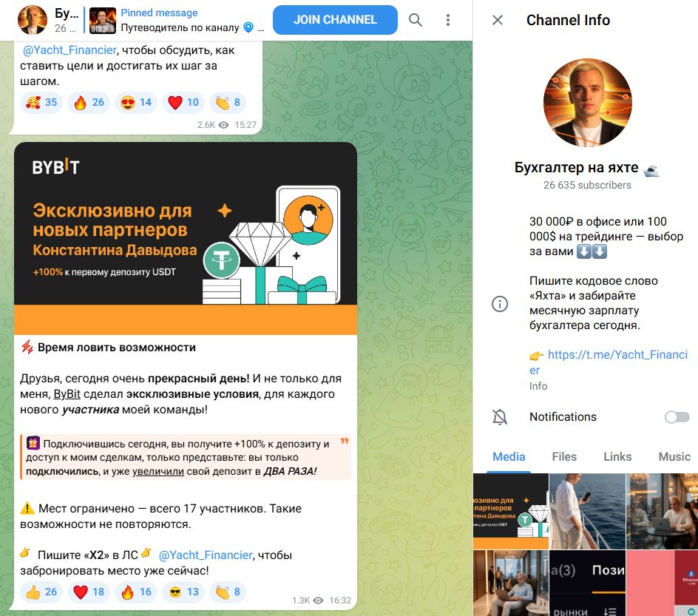Expand the quoted block via quote mark
The width and height of the screenshot is (698, 616).
click(344, 441)
